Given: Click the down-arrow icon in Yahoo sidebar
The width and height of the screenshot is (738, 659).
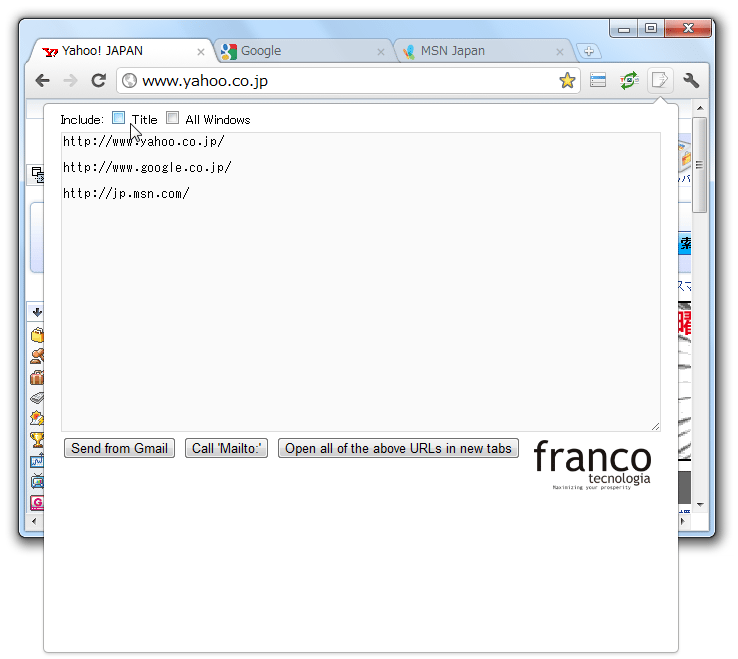Looking at the screenshot, I should [x=37, y=312].
